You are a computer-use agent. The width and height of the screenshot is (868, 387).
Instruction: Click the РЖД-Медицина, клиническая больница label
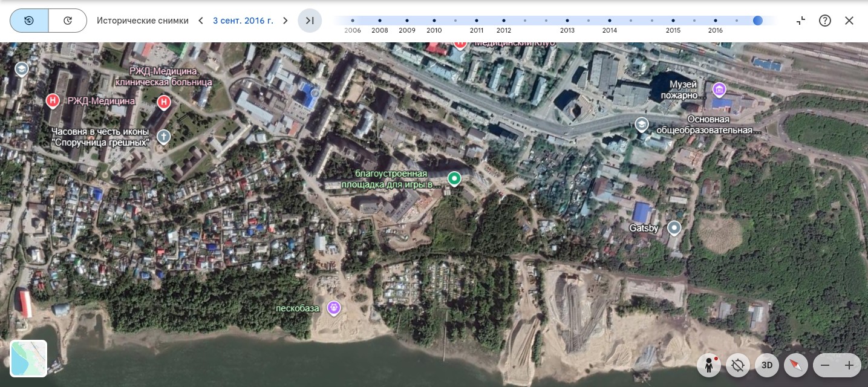pyautogui.click(x=163, y=76)
